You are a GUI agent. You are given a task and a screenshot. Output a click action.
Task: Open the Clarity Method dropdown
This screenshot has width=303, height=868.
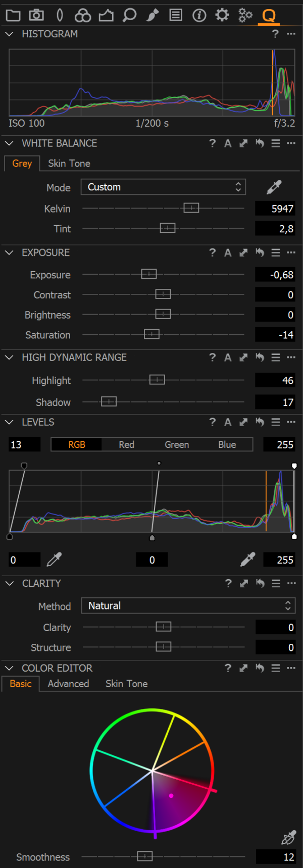coord(188,605)
